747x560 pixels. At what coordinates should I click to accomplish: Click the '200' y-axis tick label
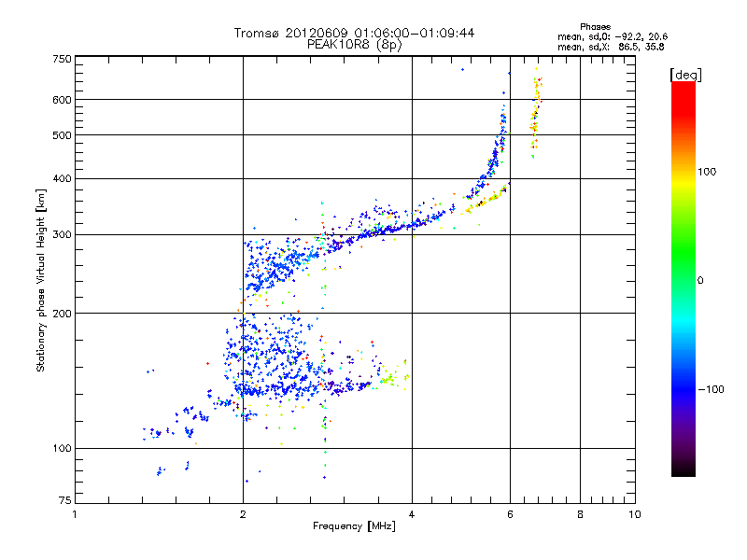coord(62,314)
